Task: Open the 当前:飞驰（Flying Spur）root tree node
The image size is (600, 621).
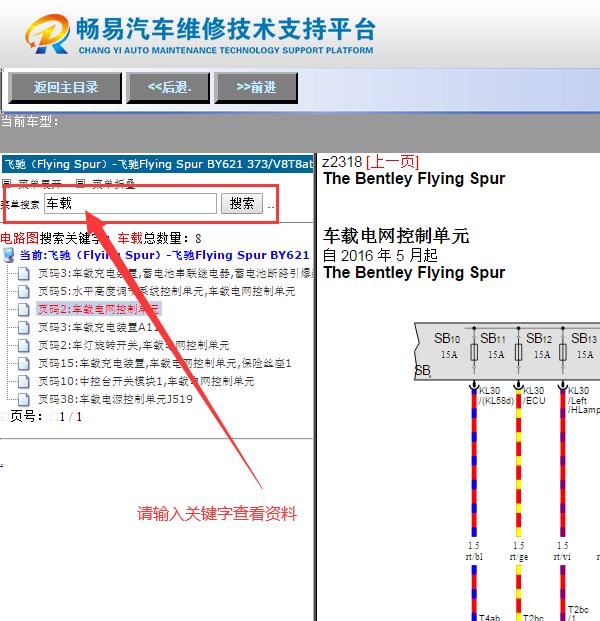Action: [x=164, y=255]
